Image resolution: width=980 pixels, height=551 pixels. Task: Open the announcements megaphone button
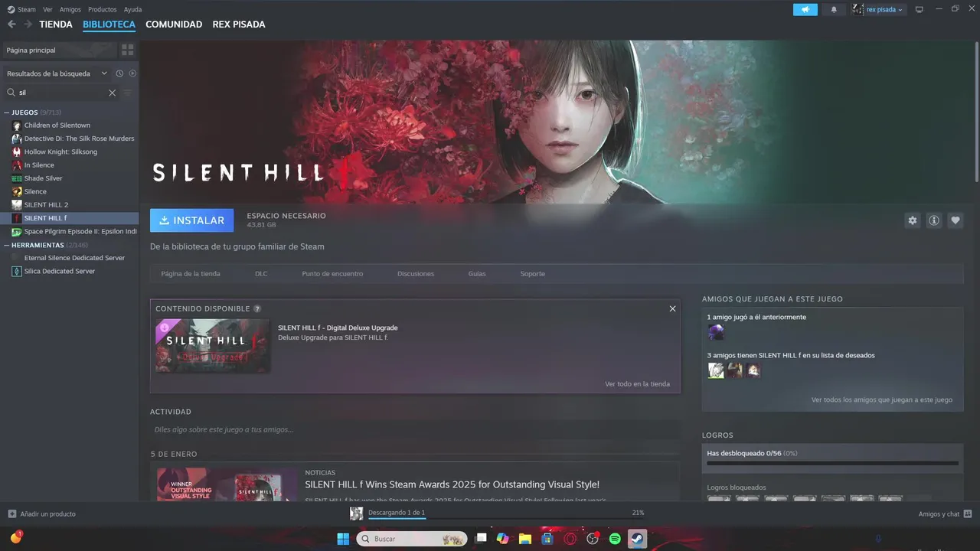point(805,9)
